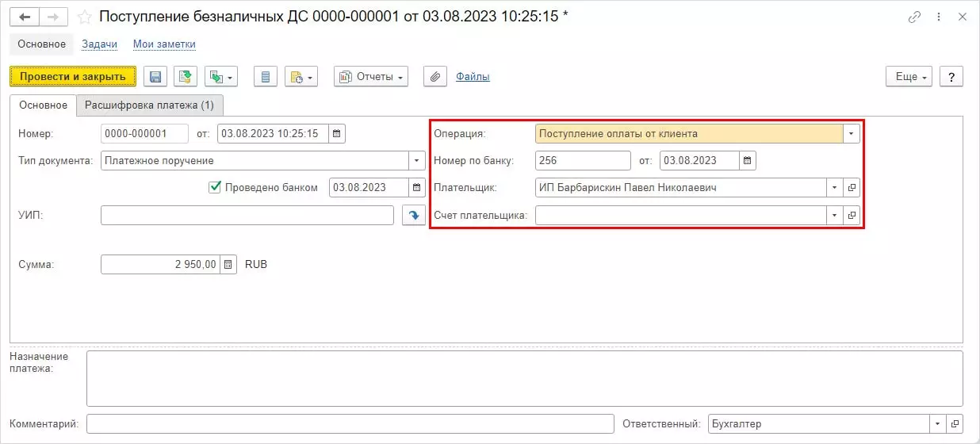Open calendar for document date field
Screen dimensions: 980x444
pyautogui.click(x=338, y=133)
